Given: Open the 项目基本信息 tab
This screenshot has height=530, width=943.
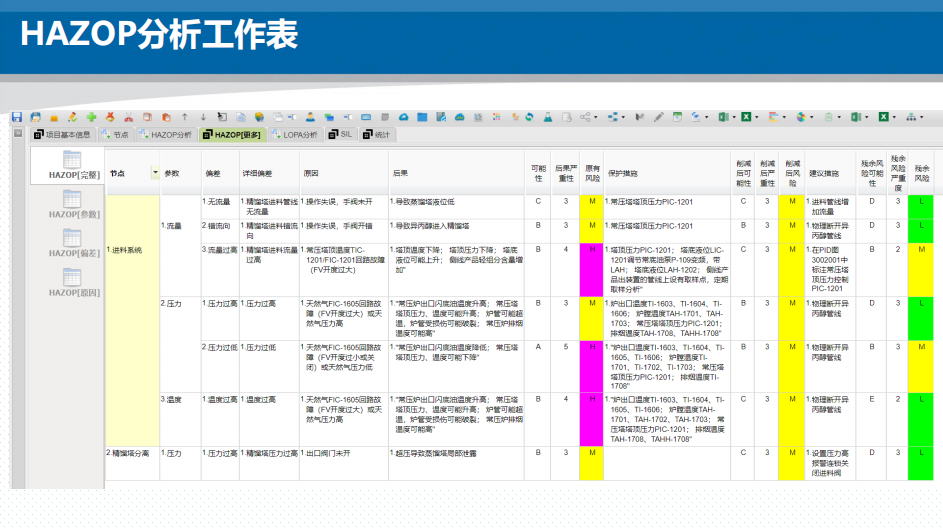Looking at the screenshot, I should (x=63, y=134).
